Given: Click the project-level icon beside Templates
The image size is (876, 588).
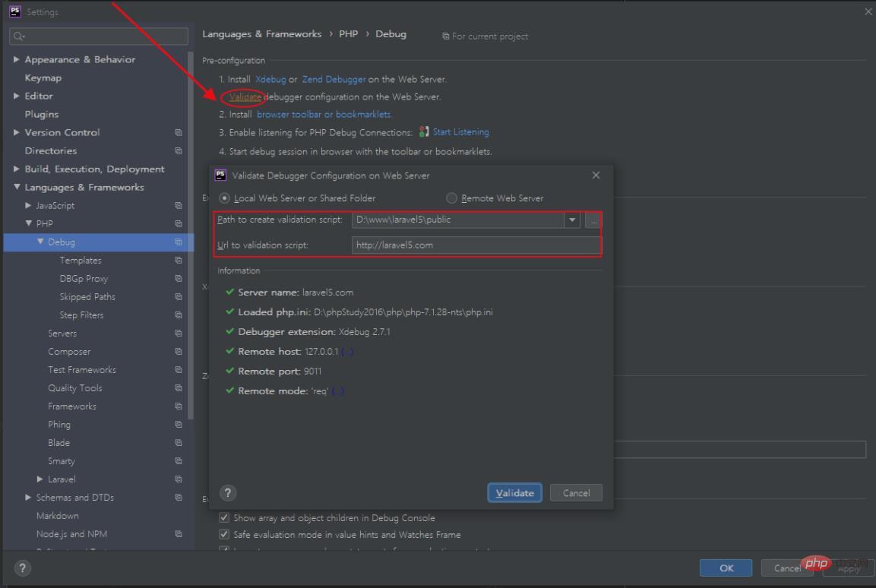Looking at the screenshot, I should (x=179, y=261).
